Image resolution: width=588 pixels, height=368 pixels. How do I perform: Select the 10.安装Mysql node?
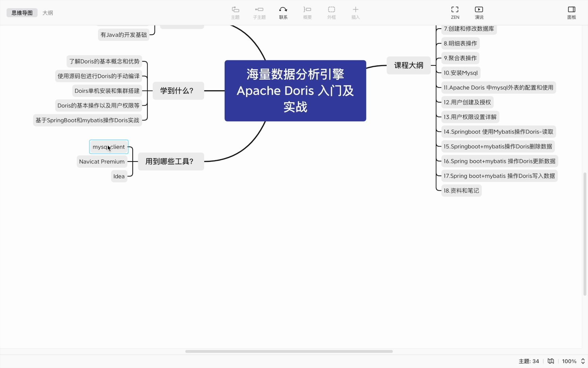[461, 73]
